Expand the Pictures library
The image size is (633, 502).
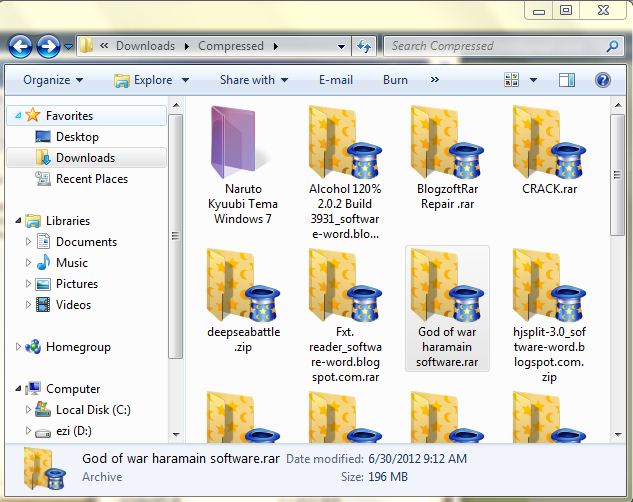tap(28, 284)
